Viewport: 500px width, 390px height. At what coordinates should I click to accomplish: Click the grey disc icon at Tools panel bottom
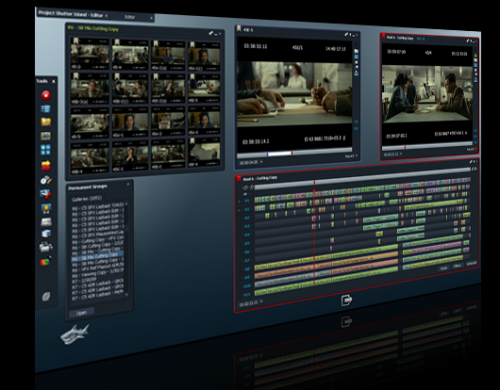tap(46, 296)
